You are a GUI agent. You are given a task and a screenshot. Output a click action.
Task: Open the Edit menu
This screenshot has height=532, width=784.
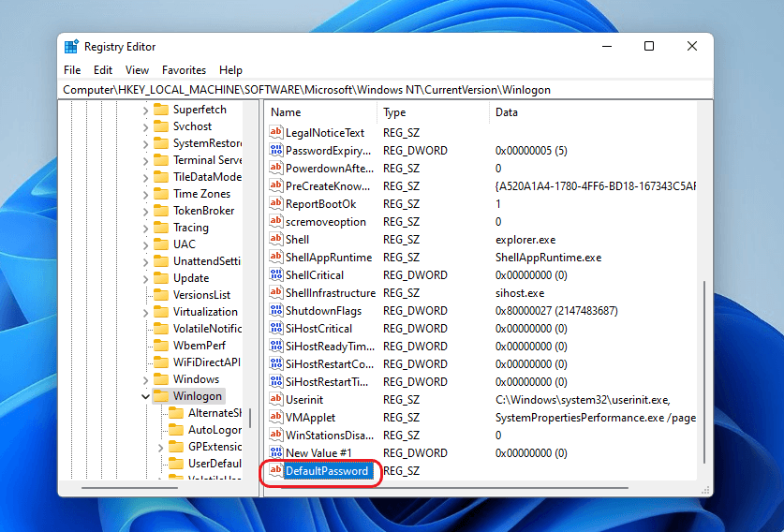click(103, 70)
